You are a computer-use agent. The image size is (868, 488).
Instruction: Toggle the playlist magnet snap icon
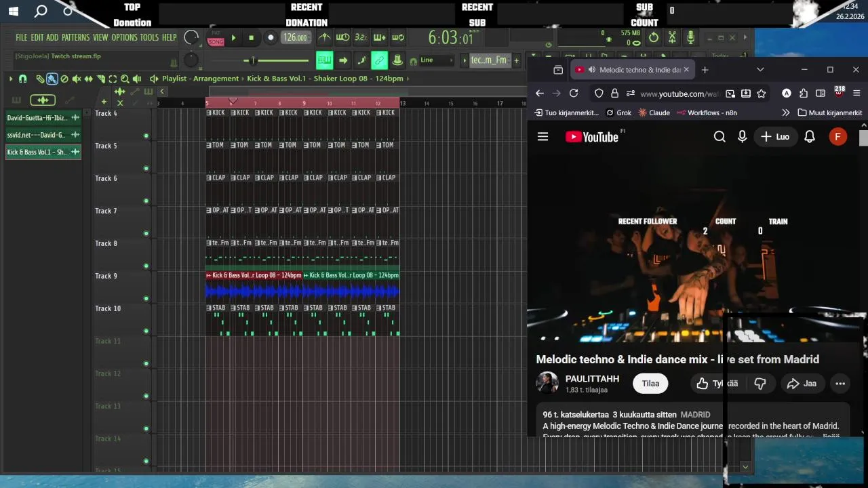[x=23, y=79]
